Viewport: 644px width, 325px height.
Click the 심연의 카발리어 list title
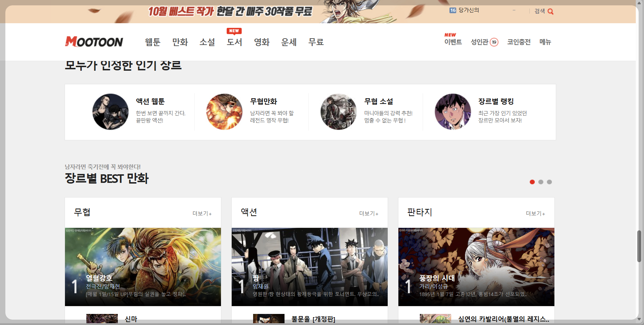tap(504, 319)
